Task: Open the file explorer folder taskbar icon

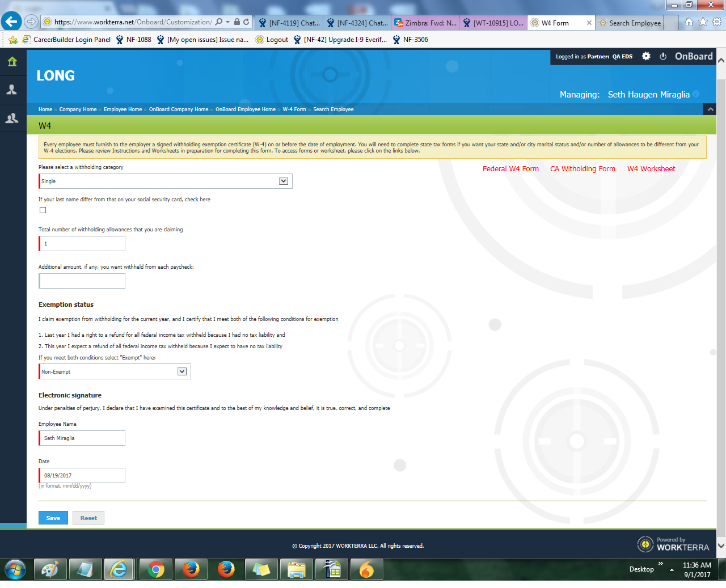Action: coord(297,569)
